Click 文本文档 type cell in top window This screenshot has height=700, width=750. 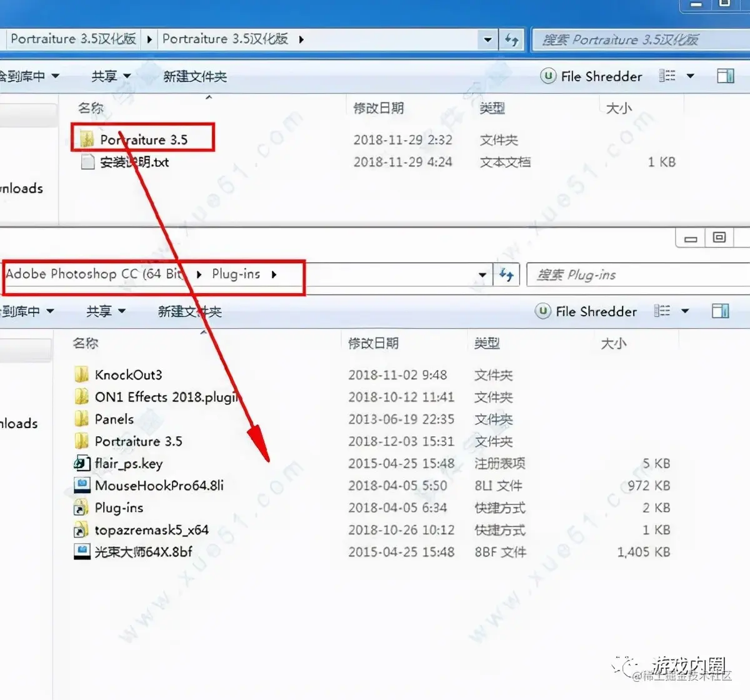(x=505, y=162)
